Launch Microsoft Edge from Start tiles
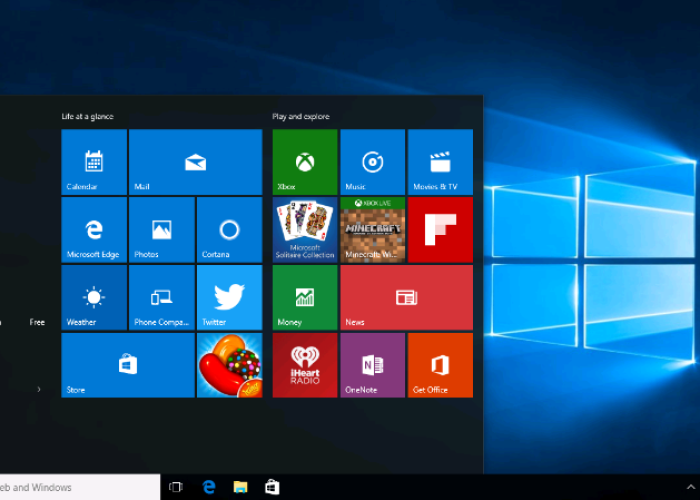Viewport: 700px width, 500px height. (x=94, y=230)
